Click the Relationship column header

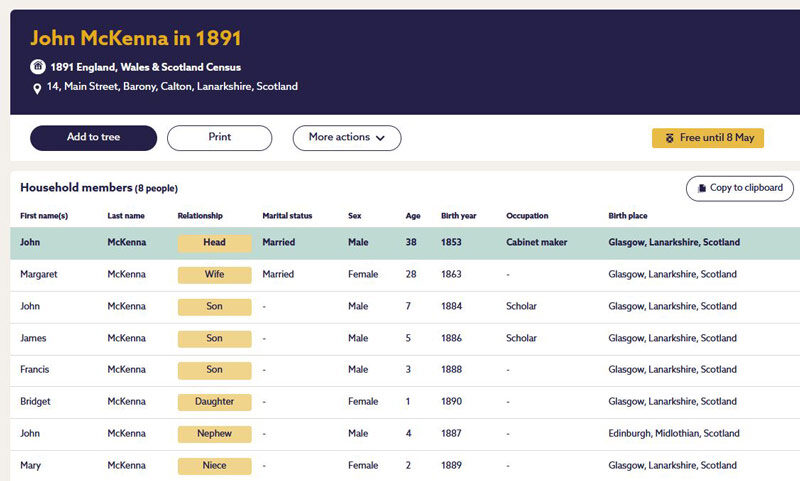pos(200,216)
